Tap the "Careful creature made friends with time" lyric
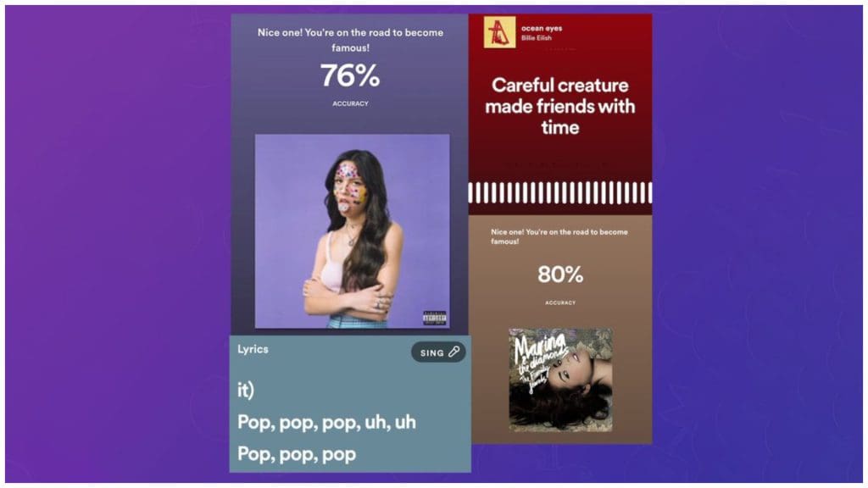Screen dimensions: 868x488 [x=560, y=106]
